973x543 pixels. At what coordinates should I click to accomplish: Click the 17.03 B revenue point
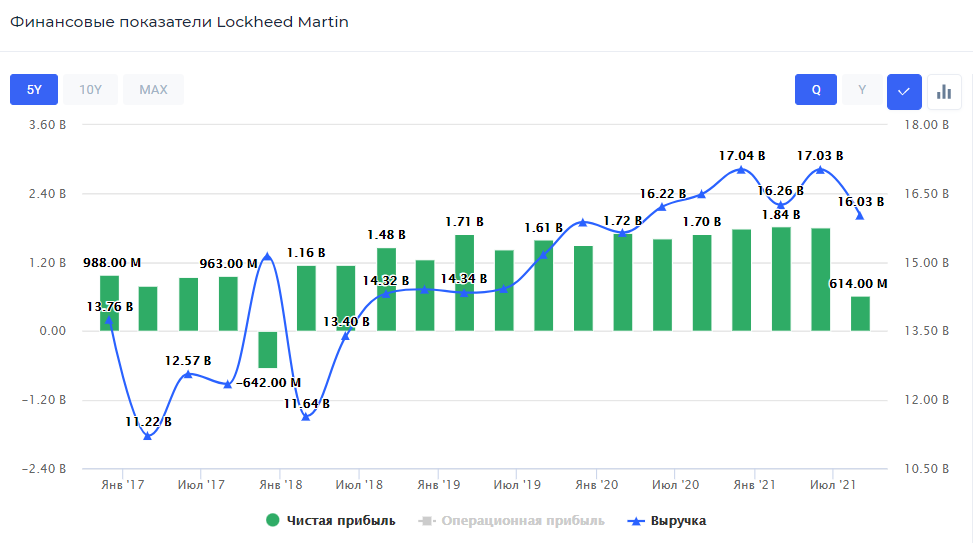(x=820, y=169)
